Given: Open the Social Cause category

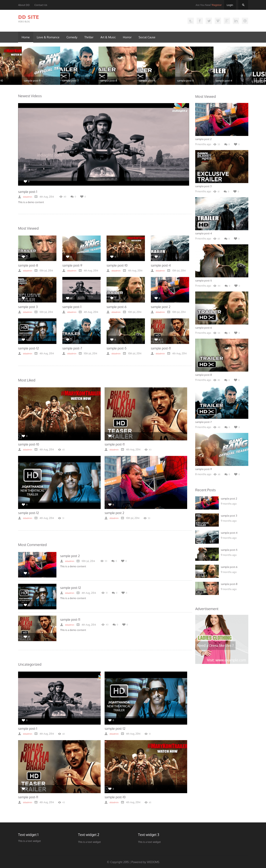Looking at the screenshot, I should tap(147, 37).
